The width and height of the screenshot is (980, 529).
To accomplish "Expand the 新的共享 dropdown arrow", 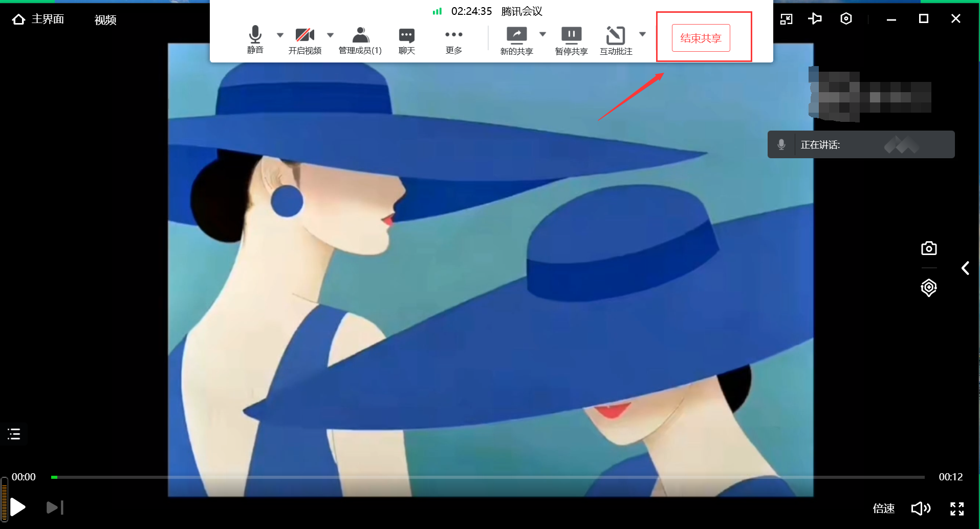I will coord(542,34).
